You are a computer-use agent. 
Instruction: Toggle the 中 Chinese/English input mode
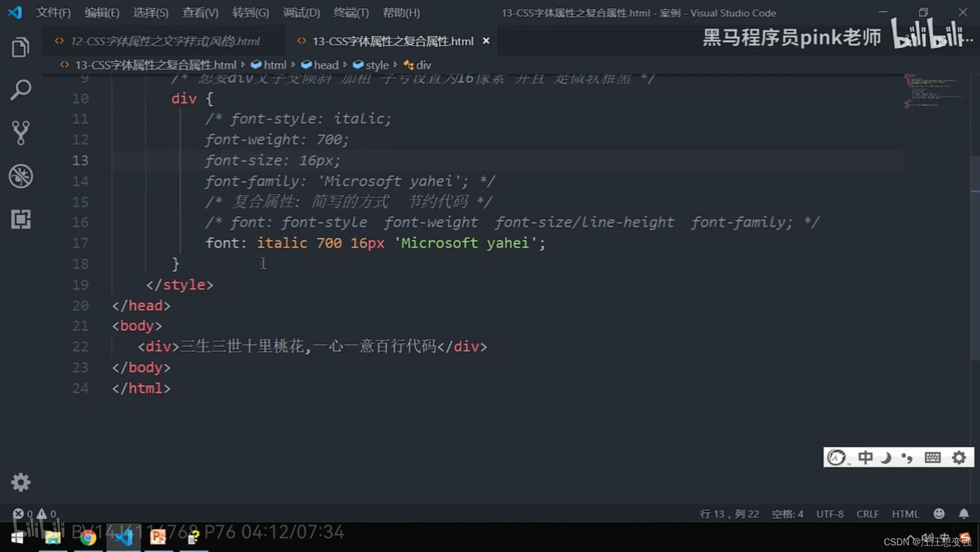point(865,457)
